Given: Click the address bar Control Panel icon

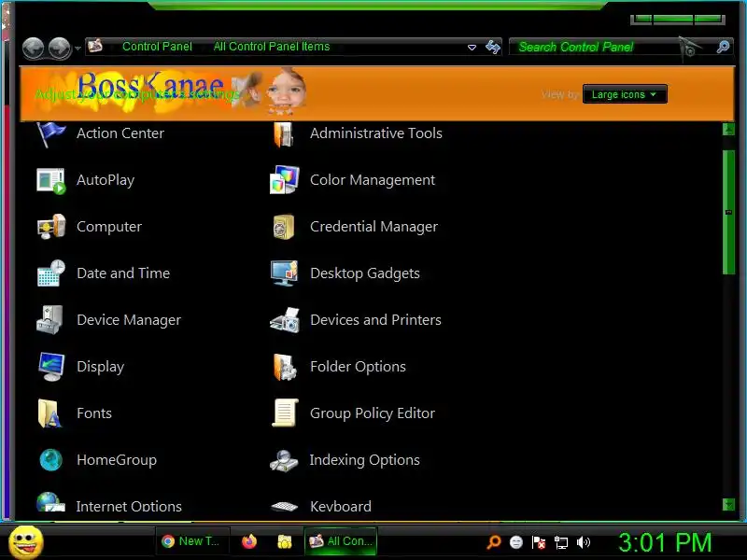Looking at the screenshot, I should pos(95,46).
